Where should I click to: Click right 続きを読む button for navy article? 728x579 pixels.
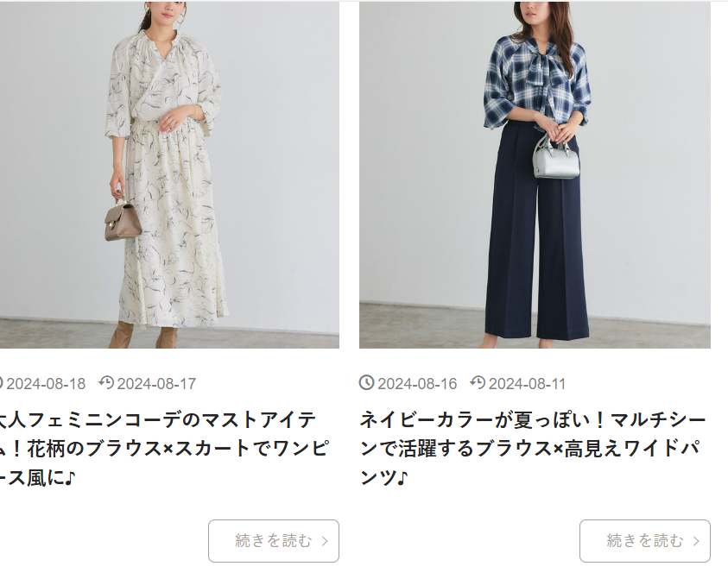click(x=645, y=541)
